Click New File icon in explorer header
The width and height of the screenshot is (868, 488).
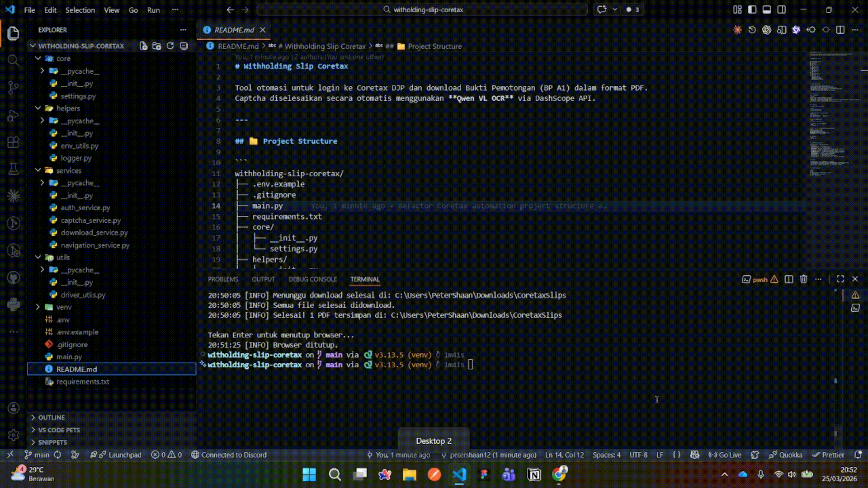click(x=143, y=46)
